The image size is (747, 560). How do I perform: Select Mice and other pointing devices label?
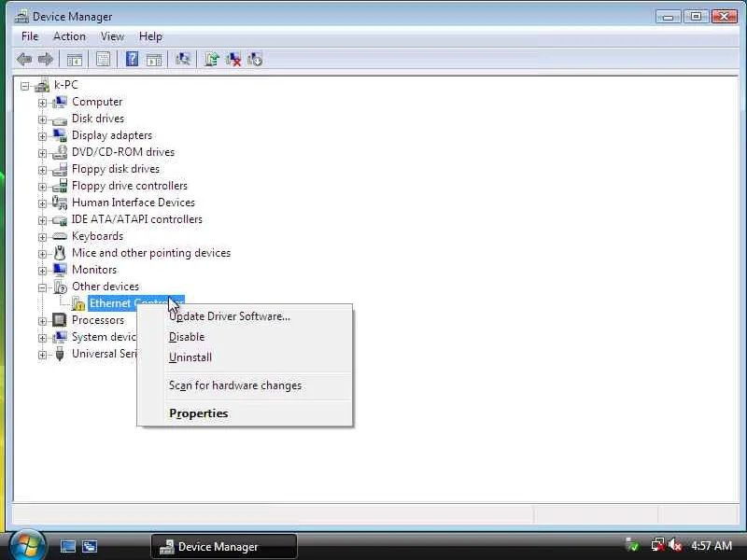(x=151, y=252)
